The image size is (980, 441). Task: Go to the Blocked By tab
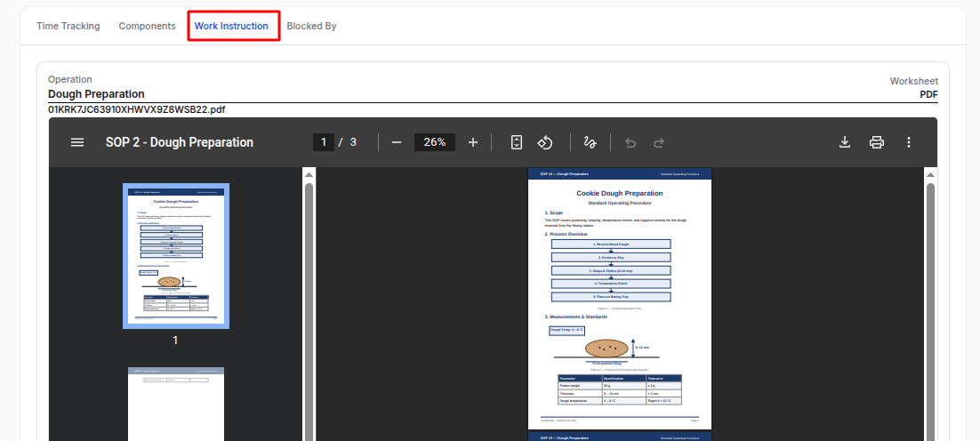pyautogui.click(x=311, y=27)
